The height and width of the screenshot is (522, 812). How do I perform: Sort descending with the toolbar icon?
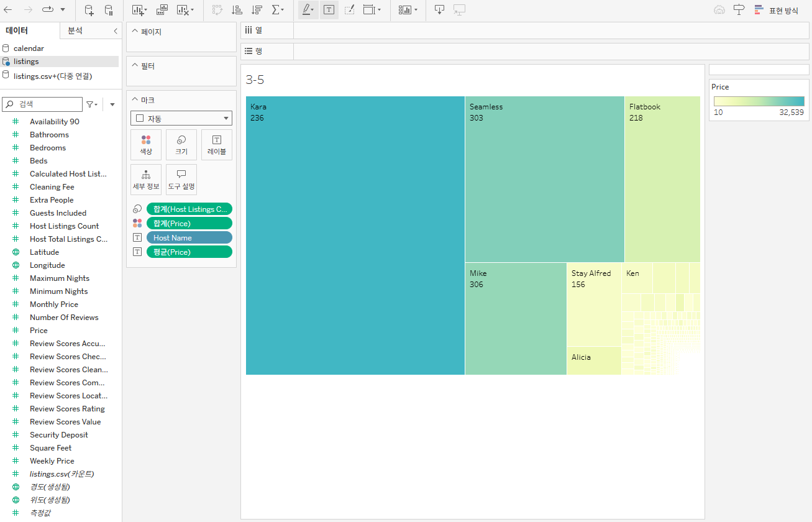click(257, 10)
